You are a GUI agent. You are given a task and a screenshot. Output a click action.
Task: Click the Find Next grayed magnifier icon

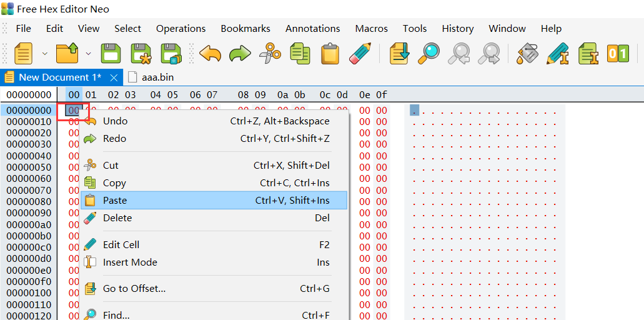[488, 53]
